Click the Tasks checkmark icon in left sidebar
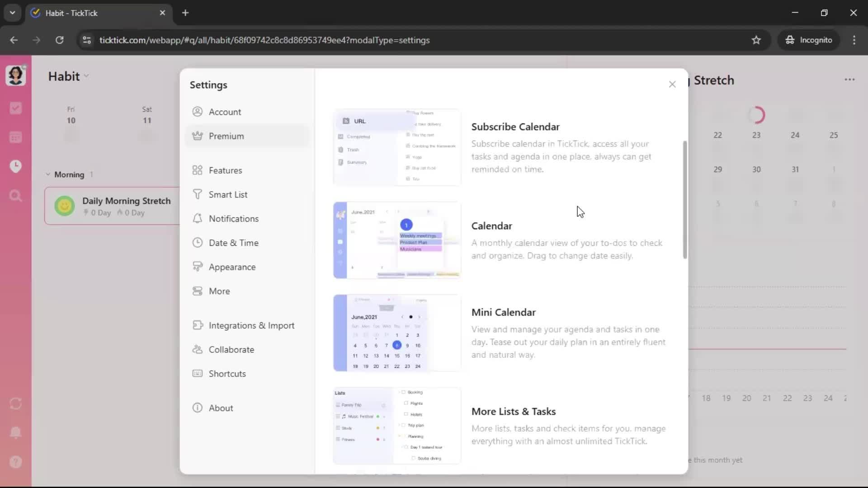The width and height of the screenshot is (868, 488). click(16, 108)
